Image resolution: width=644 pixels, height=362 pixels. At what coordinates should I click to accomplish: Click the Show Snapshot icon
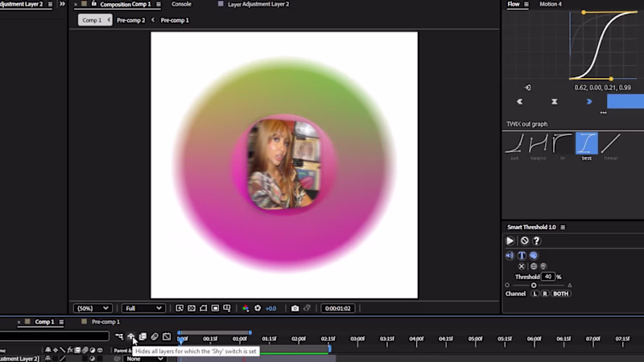click(307, 308)
